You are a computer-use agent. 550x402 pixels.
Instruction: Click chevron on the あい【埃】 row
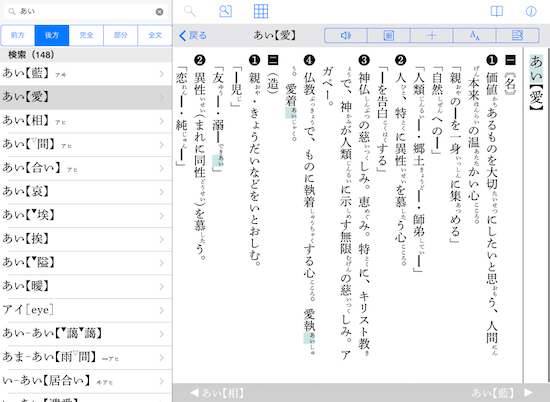pos(161,215)
